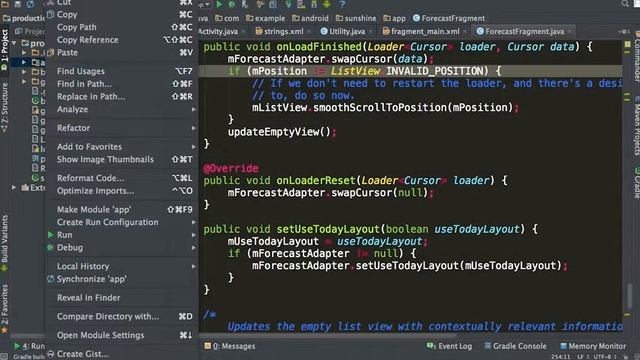Click the Synchronize toolbar icon
640x360 pixels.
(31, 4)
